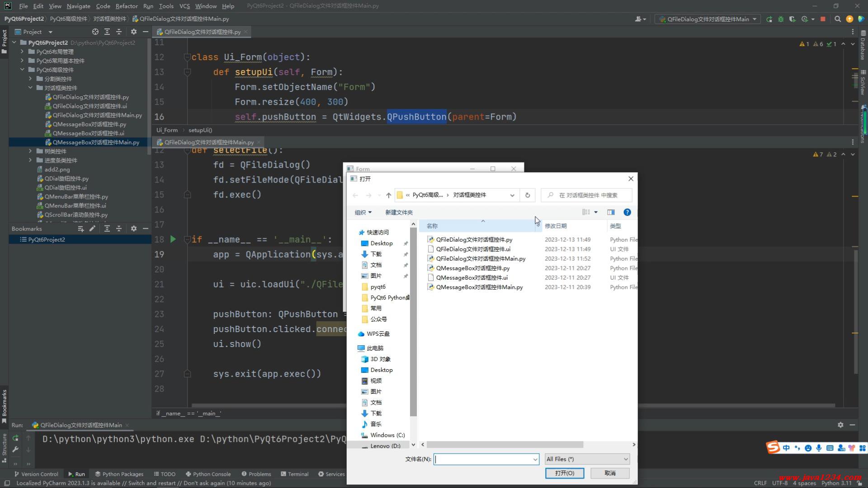Open file dialog help question icon
Viewport: 868px width, 488px height.
tap(627, 212)
